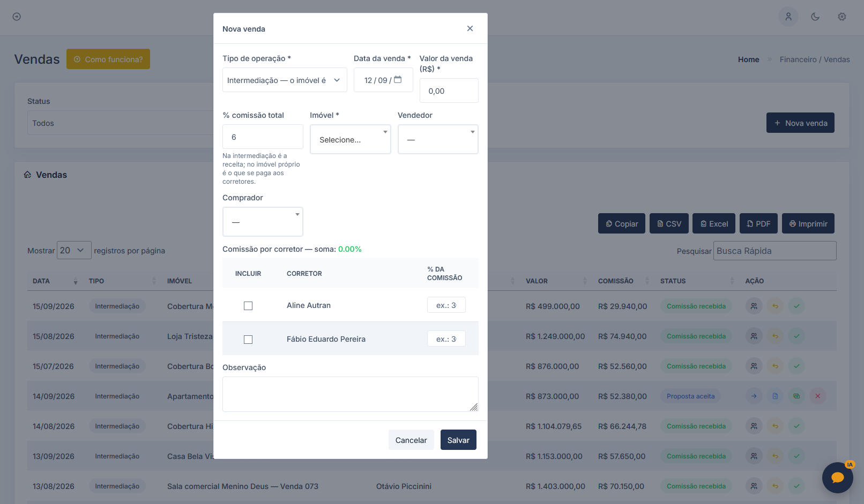
Task: Open the Comprador dropdown
Action: coord(263,222)
